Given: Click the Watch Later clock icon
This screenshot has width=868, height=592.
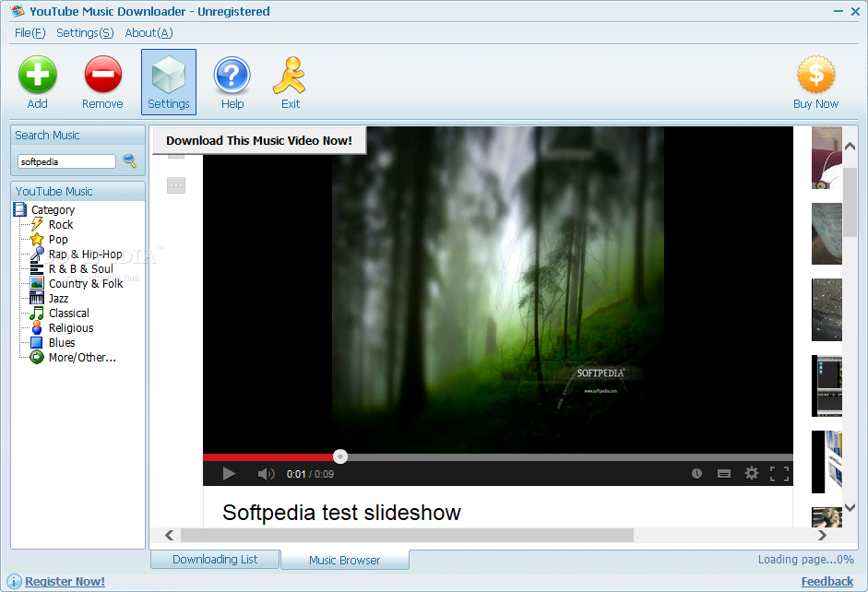Looking at the screenshot, I should pos(696,473).
